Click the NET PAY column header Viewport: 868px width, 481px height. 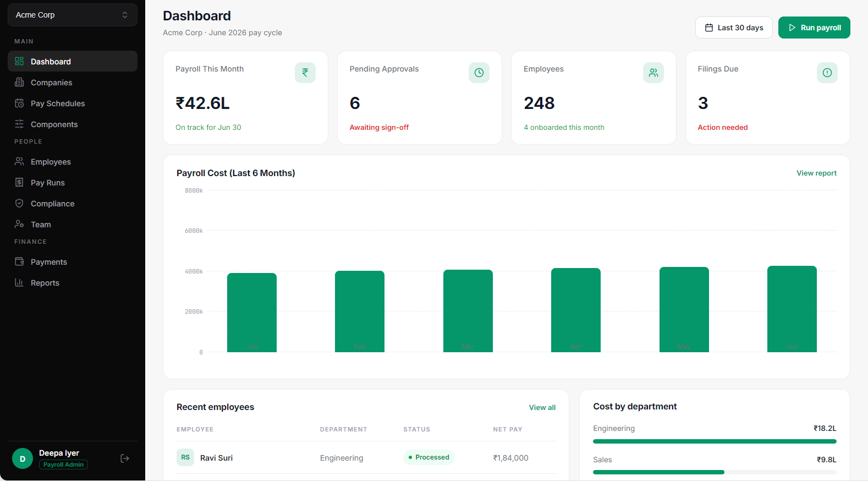[508, 429]
